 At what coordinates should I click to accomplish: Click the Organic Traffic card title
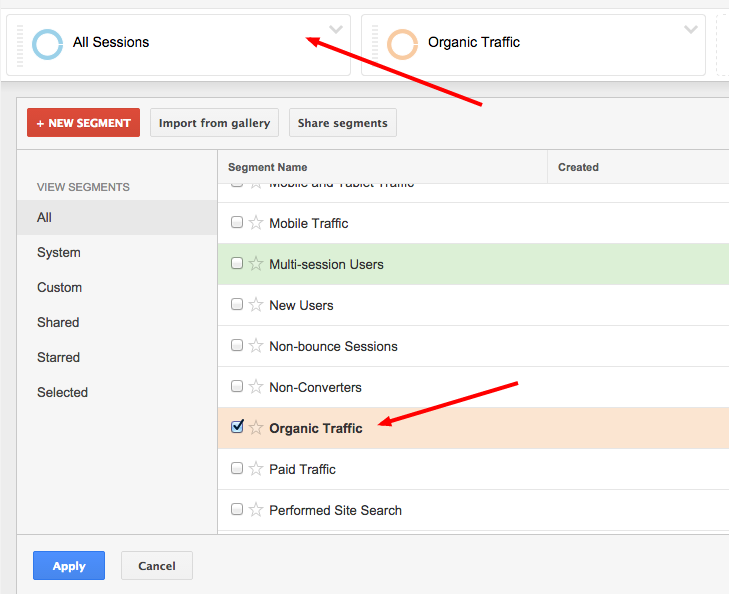click(x=474, y=42)
